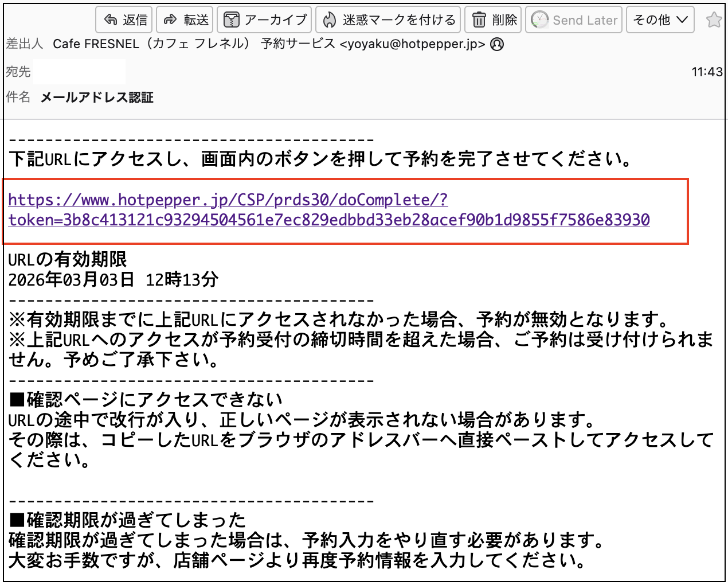This screenshot has width=728, height=585.
Task: Archive this message with アーカイブ
Action: coord(264,20)
